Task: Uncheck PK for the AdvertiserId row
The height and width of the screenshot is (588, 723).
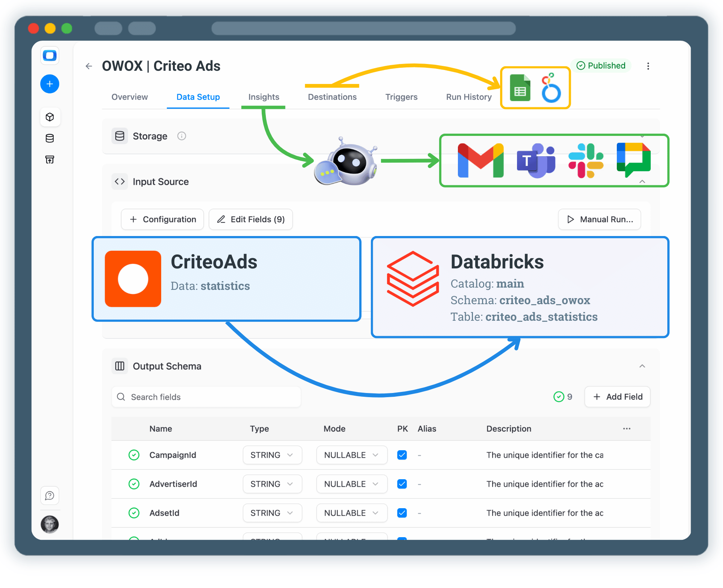Action: [x=402, y=484]
